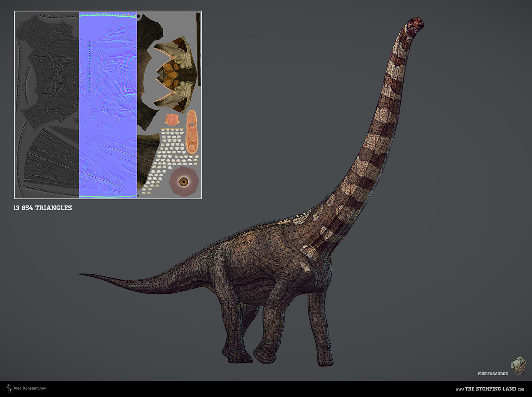Click the orange mouth interior texture piece
This screenshot has height=397, width=532.
click(192, 132)
